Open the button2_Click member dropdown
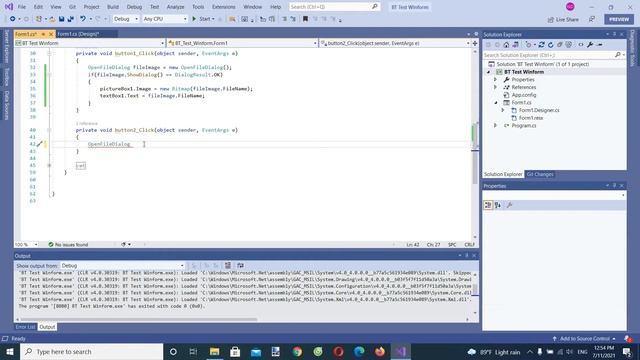Viewport: 640px width, 360px height. coord(395,43)
